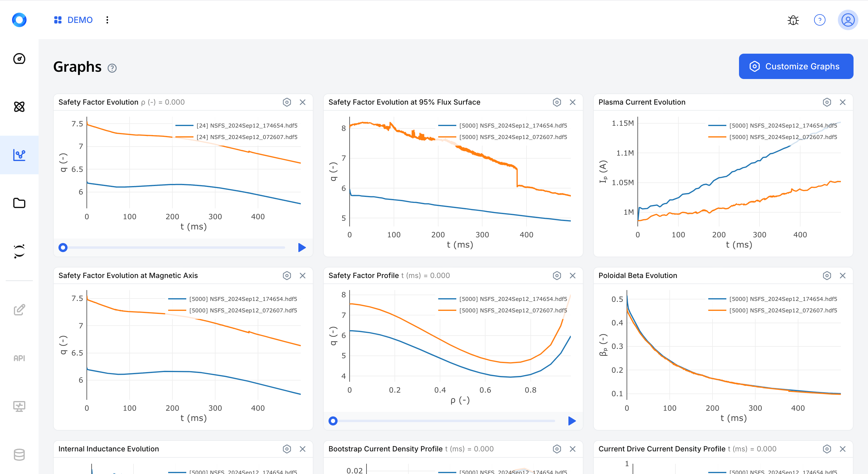Image resolution: width=868 pixels, height=474 pixels.
Task: Click the API icon in sidebar
Action: (x=19, y=358)
